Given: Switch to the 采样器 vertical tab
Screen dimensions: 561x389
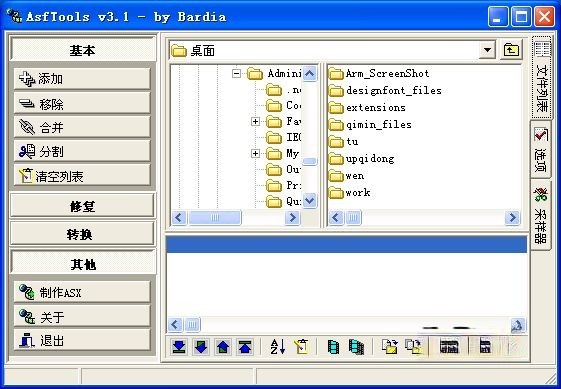Looking at the screenshot, I should (541, 214).
